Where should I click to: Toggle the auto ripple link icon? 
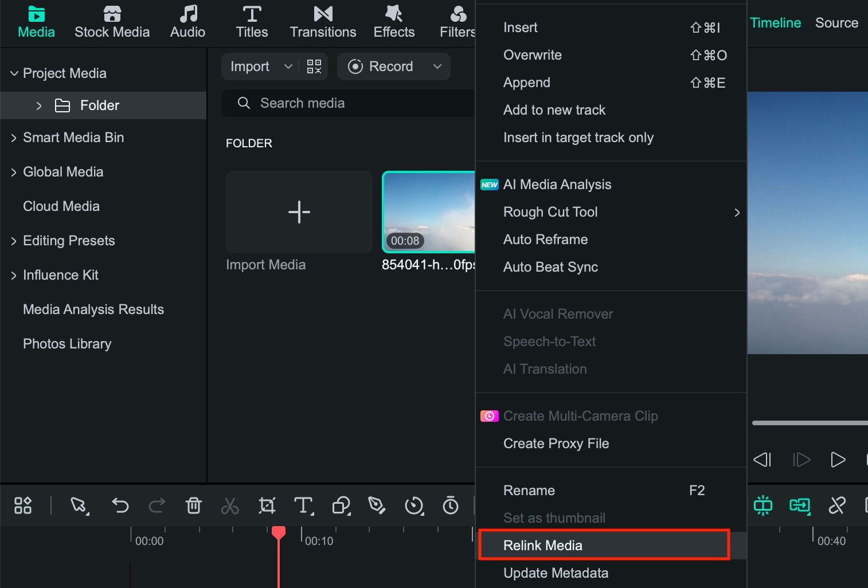(800, 505)
